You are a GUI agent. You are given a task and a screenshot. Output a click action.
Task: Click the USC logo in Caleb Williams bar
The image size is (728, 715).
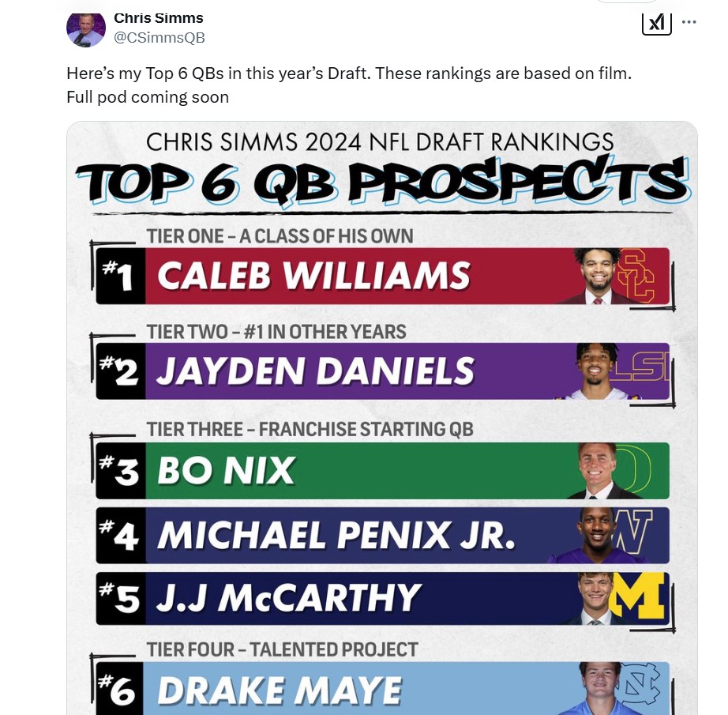pos(637,276)
